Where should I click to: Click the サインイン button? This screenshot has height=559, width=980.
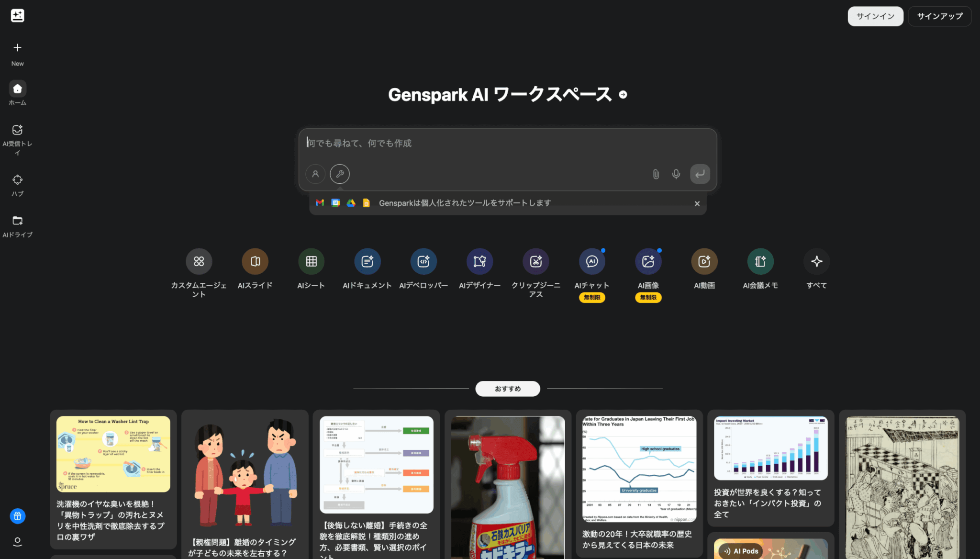875,16
